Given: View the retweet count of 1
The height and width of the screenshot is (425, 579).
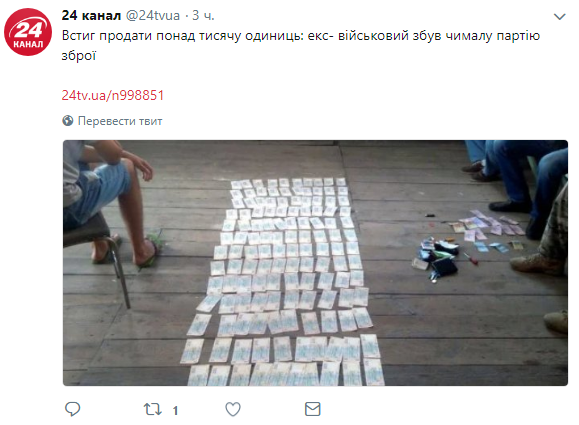Looking at the screenshot, I should coord(175,410).
